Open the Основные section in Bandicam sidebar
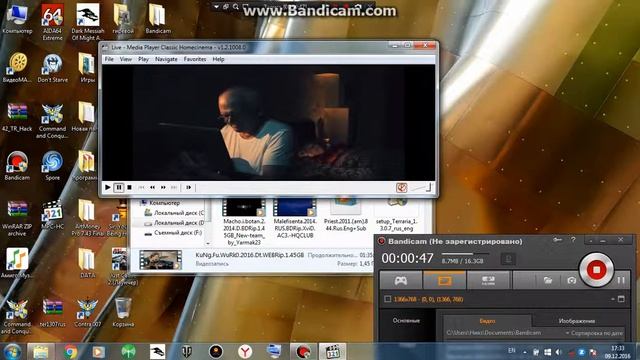This screenshot has height=360, width=640. click(x=406, y=321)
